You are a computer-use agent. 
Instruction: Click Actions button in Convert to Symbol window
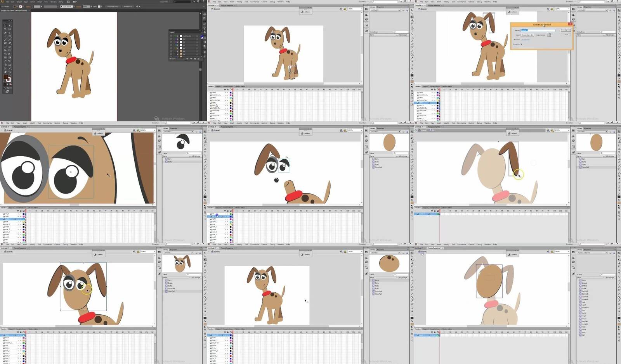tap(512, 12)
